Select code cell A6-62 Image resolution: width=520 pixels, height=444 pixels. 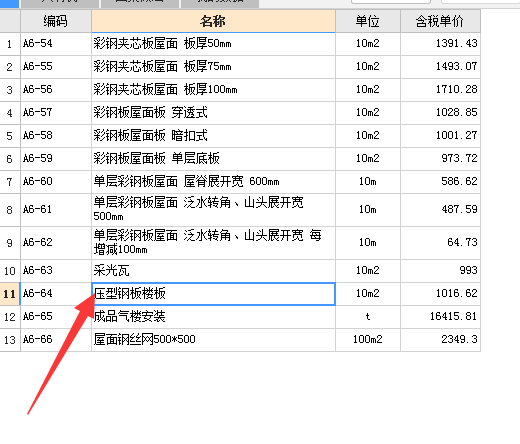pyautogui.click(x=56, y=243)
